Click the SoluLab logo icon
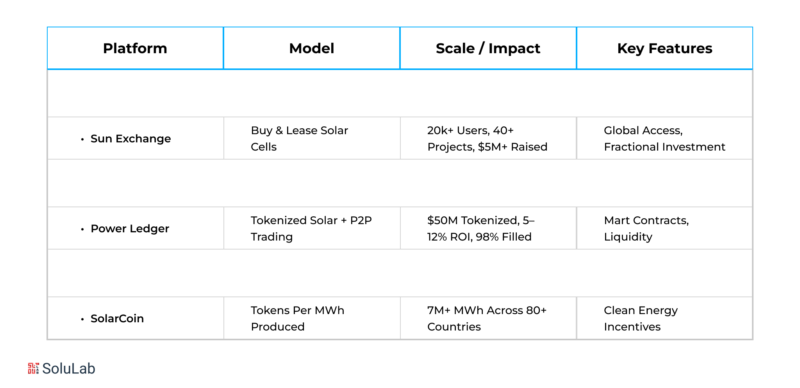This screenshot has height=388, width=800. click(x=33, y=368)
